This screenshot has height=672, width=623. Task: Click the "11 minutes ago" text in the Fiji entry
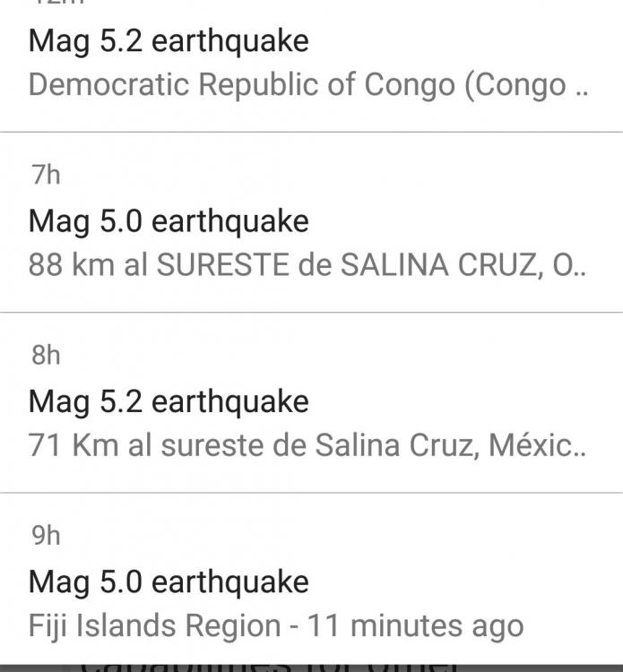(x=415, y=625)
